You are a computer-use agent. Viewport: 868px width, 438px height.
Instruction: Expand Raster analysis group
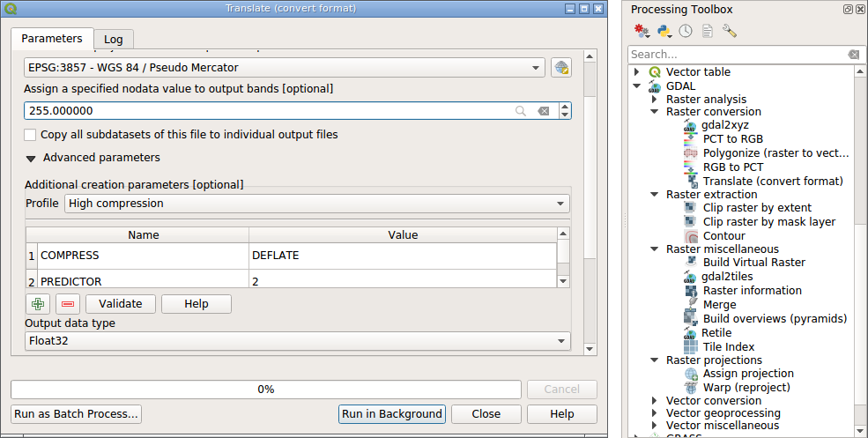(655, 99)
